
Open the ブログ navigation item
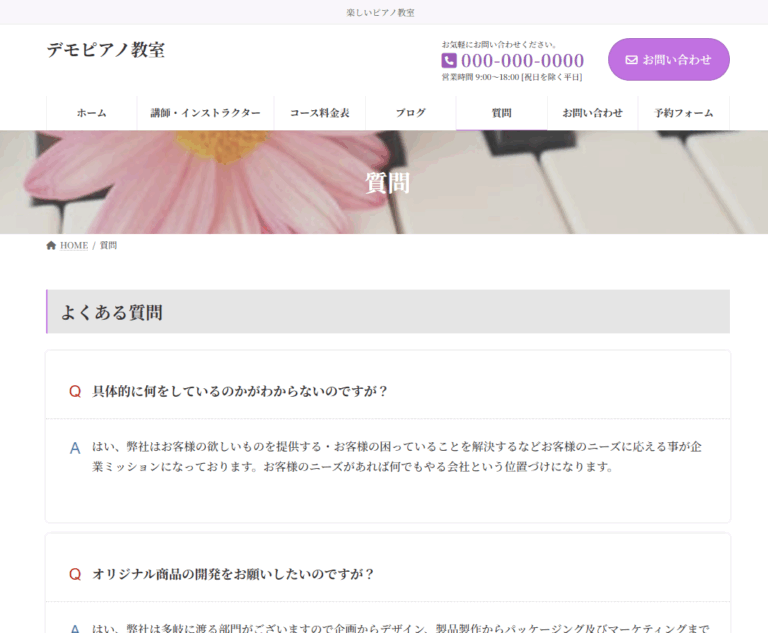coord(410,113)
